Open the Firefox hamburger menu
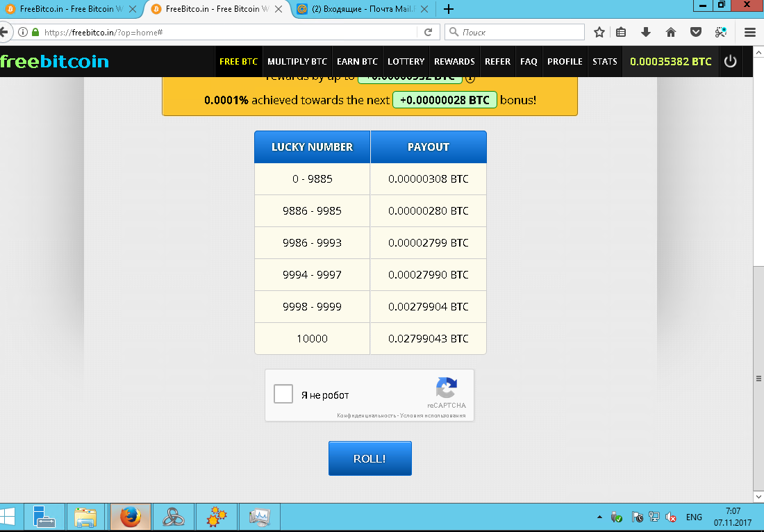The image size is (764, 532). pos(750,32)
